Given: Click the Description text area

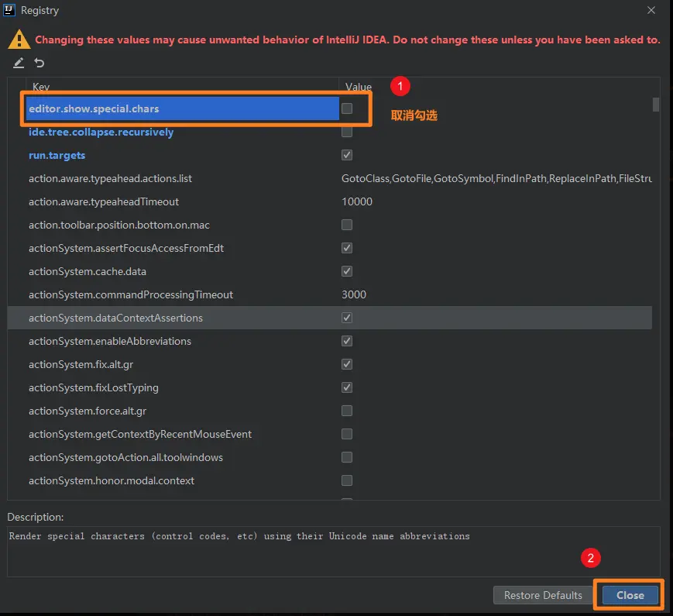Looking at the screenshot, I should point(334,552).
